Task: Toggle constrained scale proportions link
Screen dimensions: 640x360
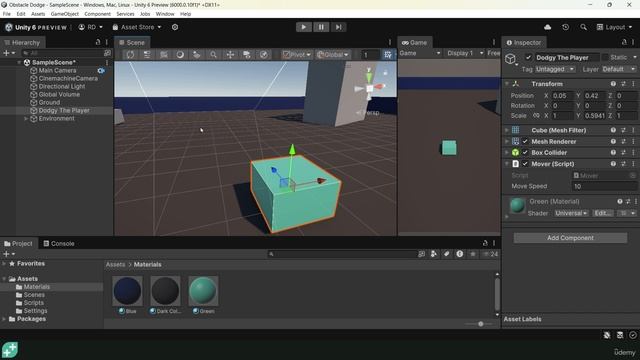Action: coord(536,116)
